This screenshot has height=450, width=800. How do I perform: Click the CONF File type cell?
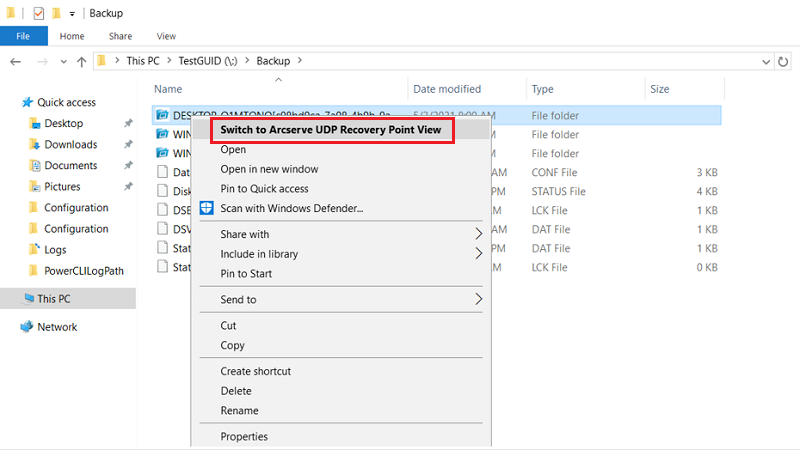tap(554, 172)
